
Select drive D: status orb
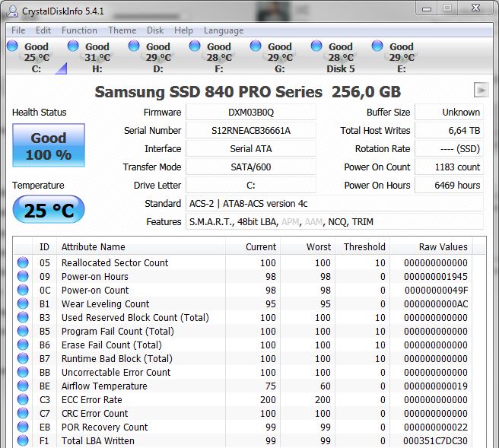point(134,46)
